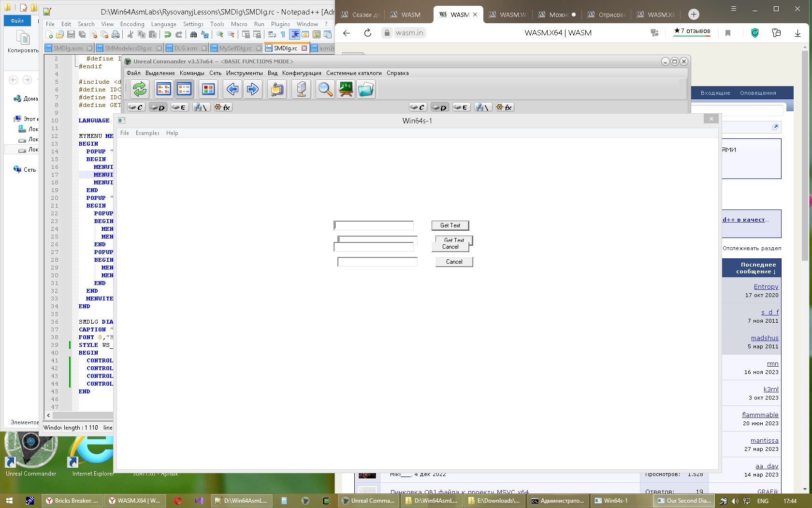Click the browser bookmark icon
Image resolution: width=812 pixels, height=508 pixels.
[728, 33]
